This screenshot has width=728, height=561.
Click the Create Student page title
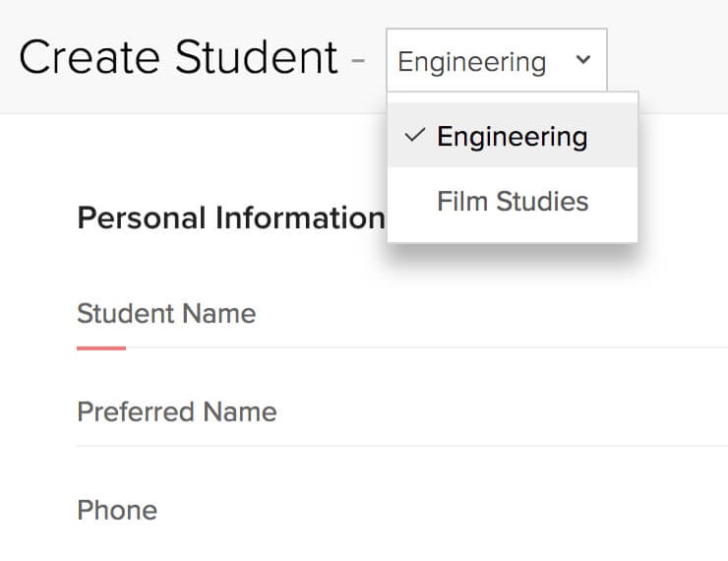pos(178,57)
